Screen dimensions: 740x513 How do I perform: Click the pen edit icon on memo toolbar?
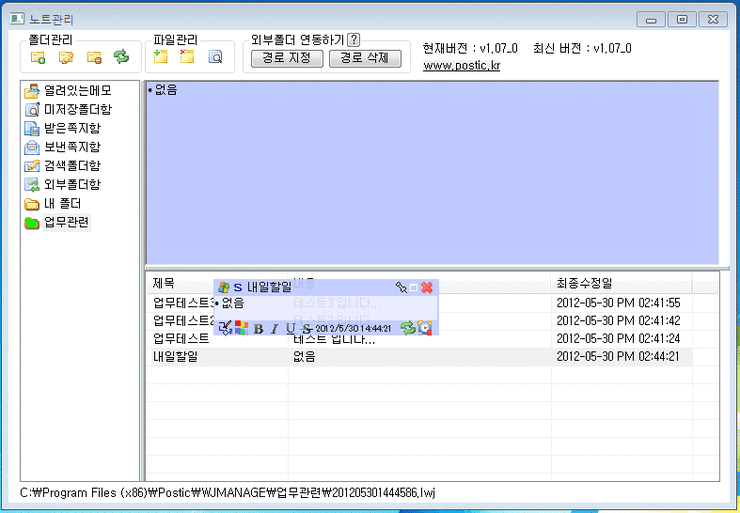click(226, 328)
